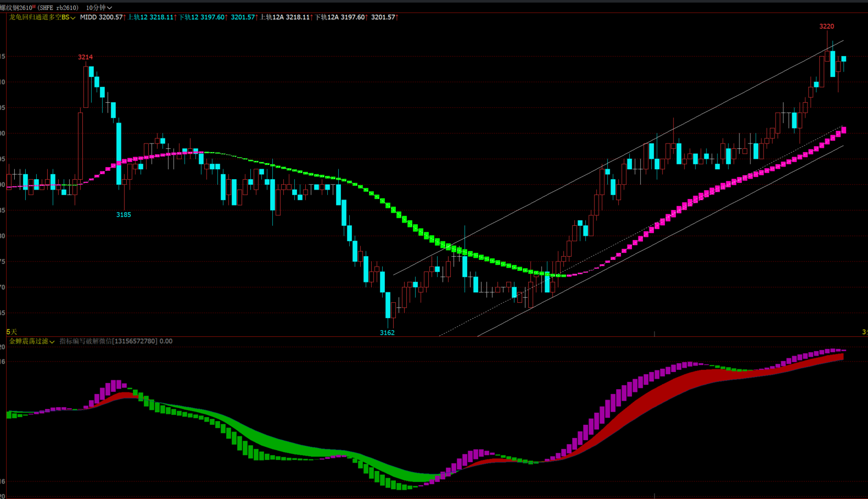The height and width of the screenshot is (499, 868).
Task: Click the 3185 low price marker
Action: (124, 215)
